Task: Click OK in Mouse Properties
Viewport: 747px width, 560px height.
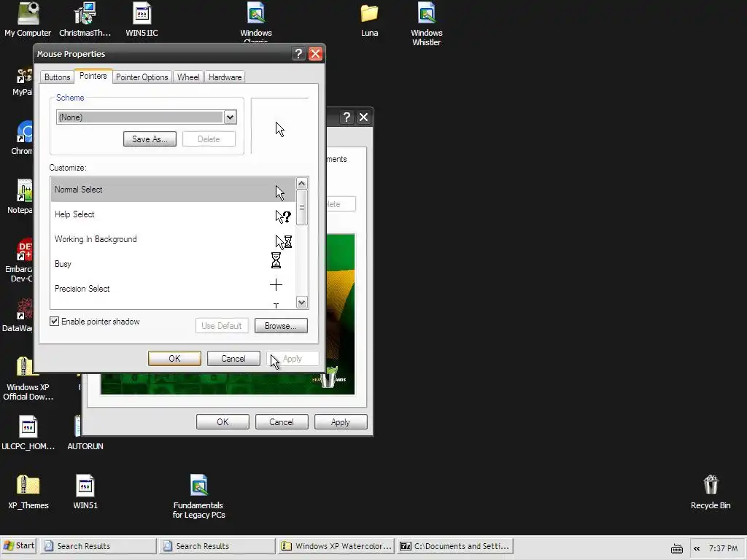Action: coord(174,359)
